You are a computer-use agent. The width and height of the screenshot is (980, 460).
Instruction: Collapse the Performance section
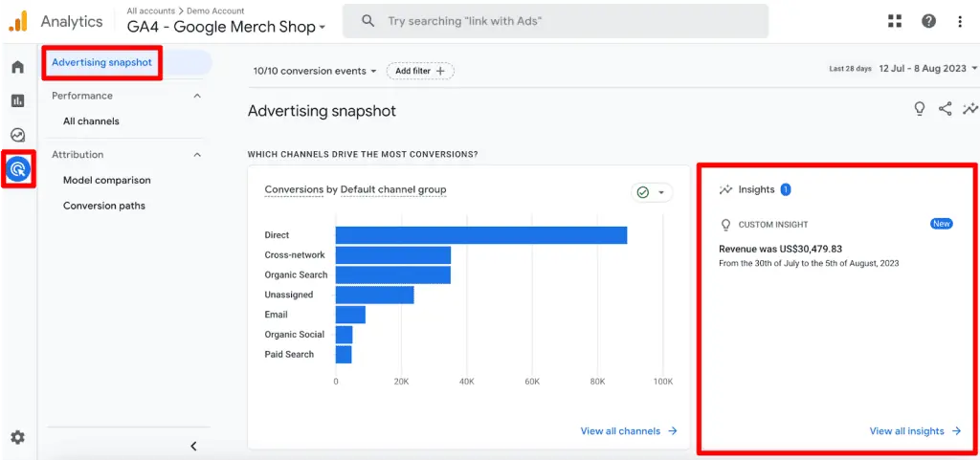click(197, 96)
